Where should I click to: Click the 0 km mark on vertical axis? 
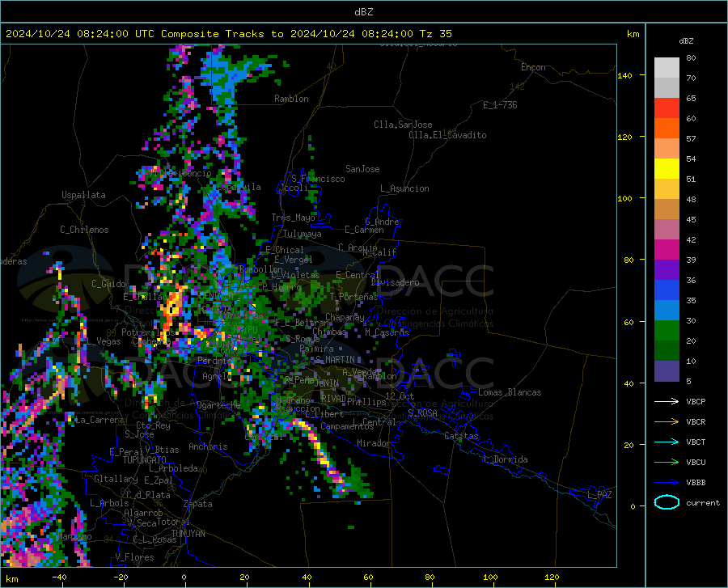[633, 506]
